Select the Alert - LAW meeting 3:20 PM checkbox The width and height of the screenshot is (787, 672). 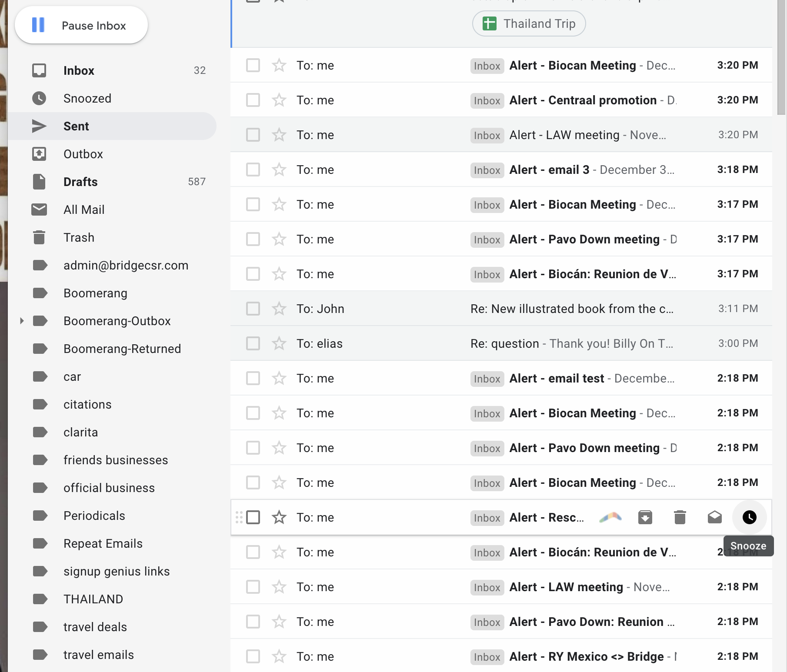[x=253, y=135]
